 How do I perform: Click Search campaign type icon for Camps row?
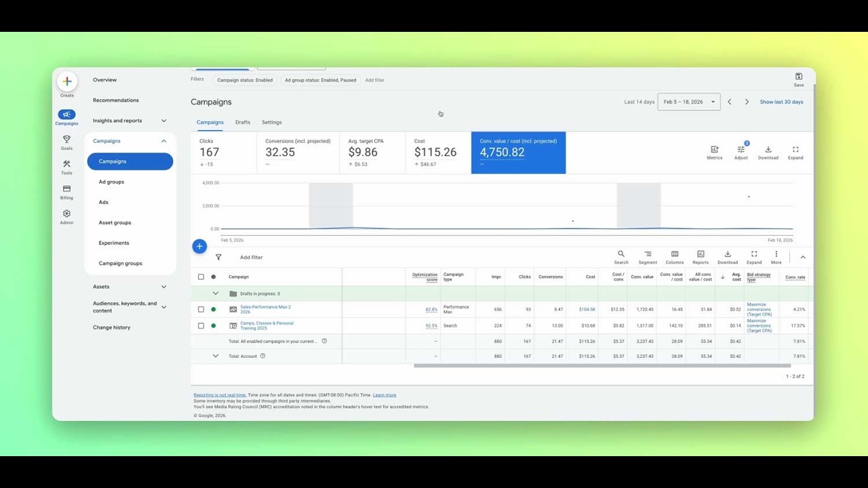[233, 326]
